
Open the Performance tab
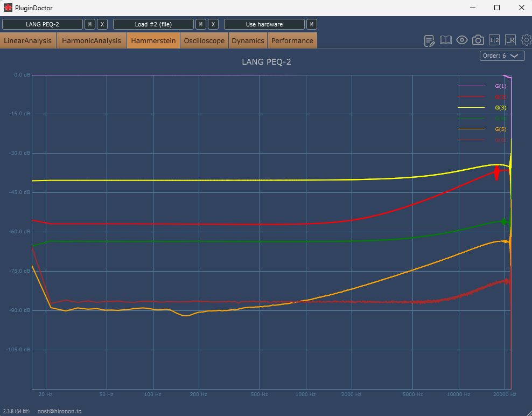[292, 41]
